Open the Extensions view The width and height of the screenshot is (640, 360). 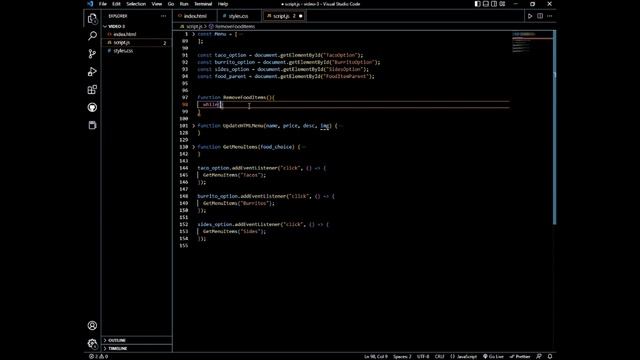(x=92, y=89)
